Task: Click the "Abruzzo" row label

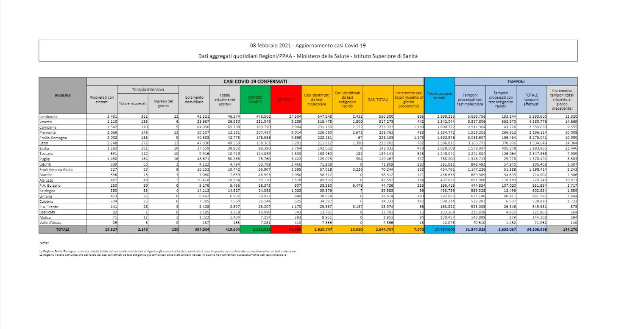Action: [x=63, y=180]
